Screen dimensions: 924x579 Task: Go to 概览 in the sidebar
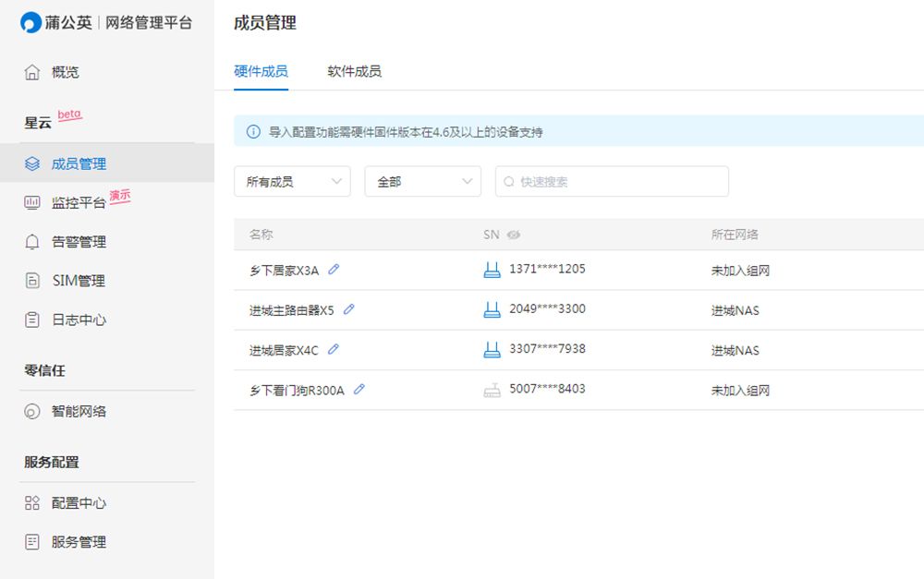tap(65, 72)
